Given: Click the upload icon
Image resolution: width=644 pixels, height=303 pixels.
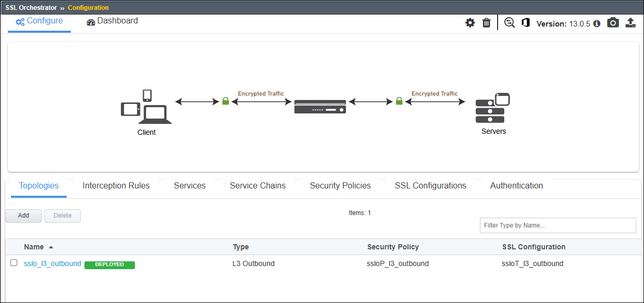Looking at the screenshot, I should (630, 23).
